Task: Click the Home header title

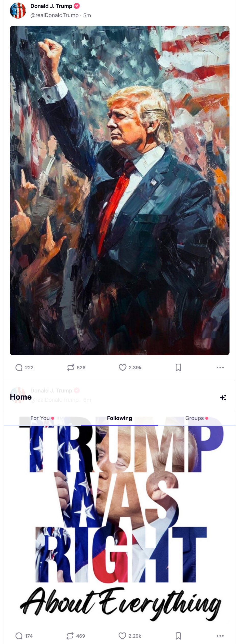Action: point(21,397)
